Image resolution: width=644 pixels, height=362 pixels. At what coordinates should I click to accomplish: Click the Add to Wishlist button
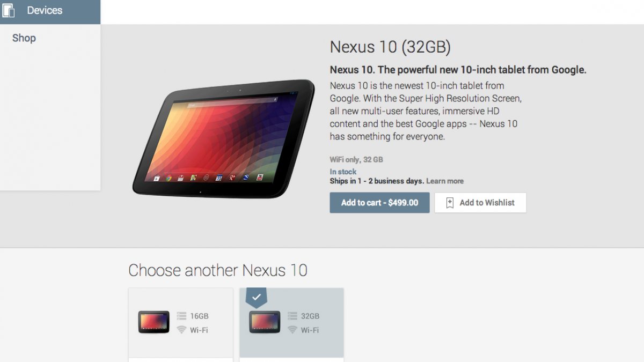tap(480, 203)
